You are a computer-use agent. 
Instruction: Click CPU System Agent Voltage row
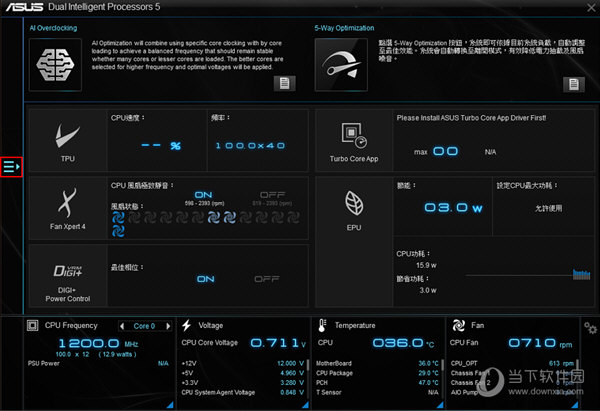click(243, 392)
